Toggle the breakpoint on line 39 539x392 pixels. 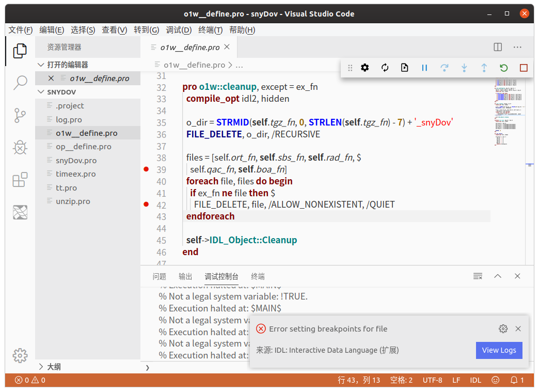click(146, 169)
